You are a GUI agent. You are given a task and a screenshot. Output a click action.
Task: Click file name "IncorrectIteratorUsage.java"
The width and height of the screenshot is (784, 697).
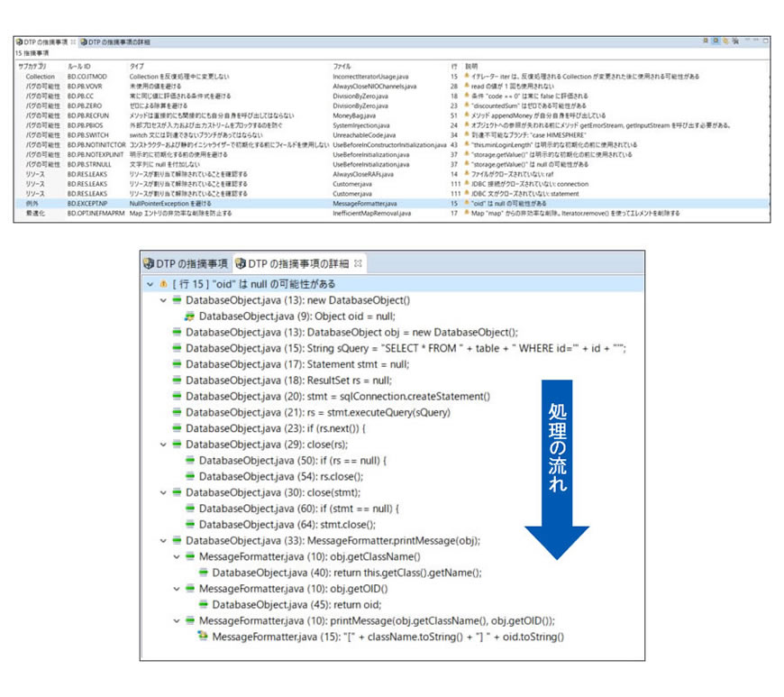pyautogui.click(x=370, y=76)
